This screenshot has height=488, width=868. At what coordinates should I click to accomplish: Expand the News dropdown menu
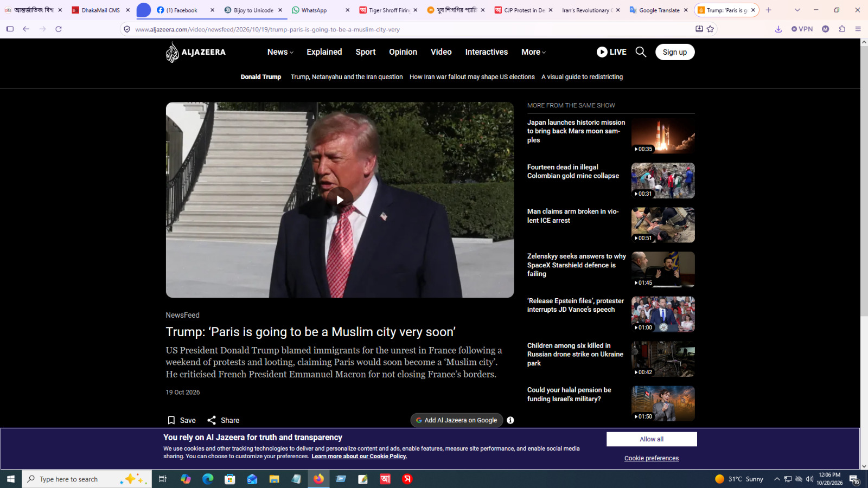[280, 52]
